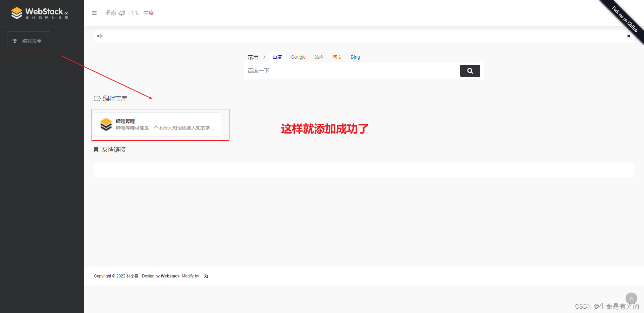Click the -1°C temperature reading
644x313 pixels.
coord(133,13)
